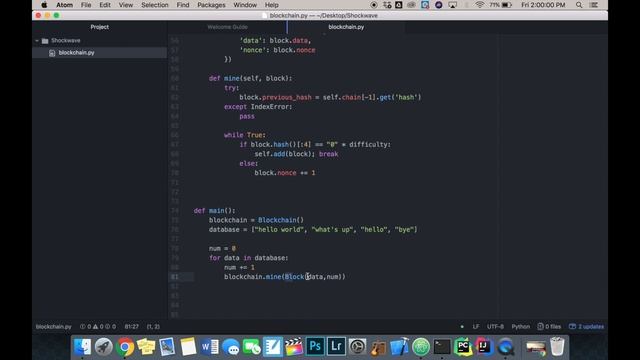The image size is (640, 360).
Task: Open the Trash in the dock
Action: (x=557, y=347)
